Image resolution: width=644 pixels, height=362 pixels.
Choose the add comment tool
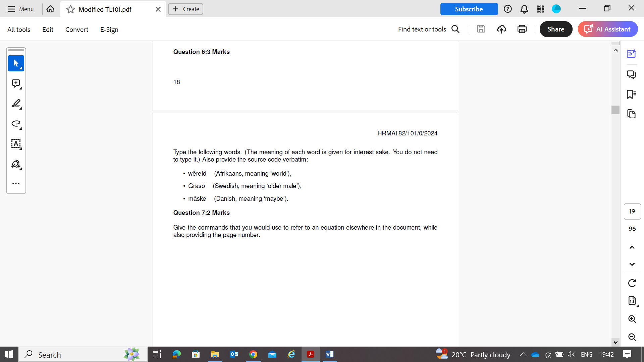click(x=16, y=83)
